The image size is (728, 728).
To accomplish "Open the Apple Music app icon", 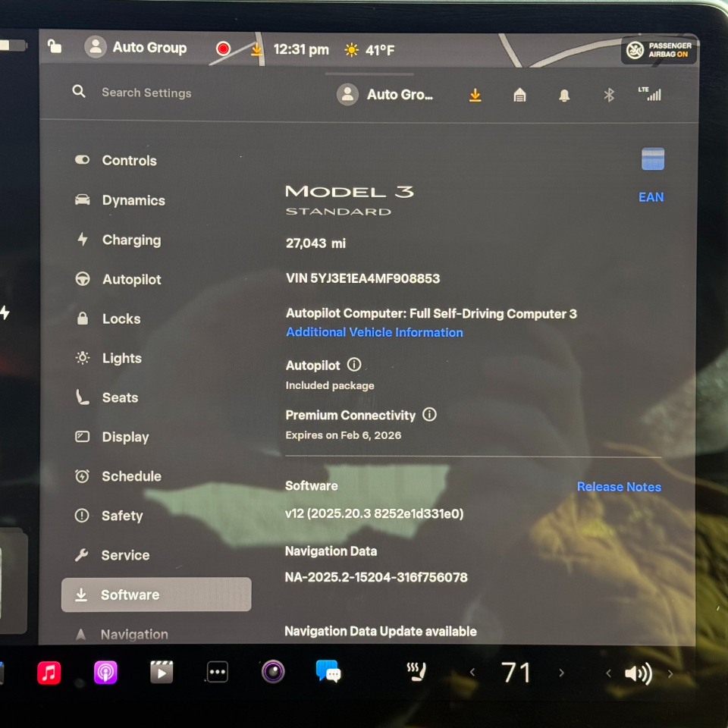I will point(49,673).
